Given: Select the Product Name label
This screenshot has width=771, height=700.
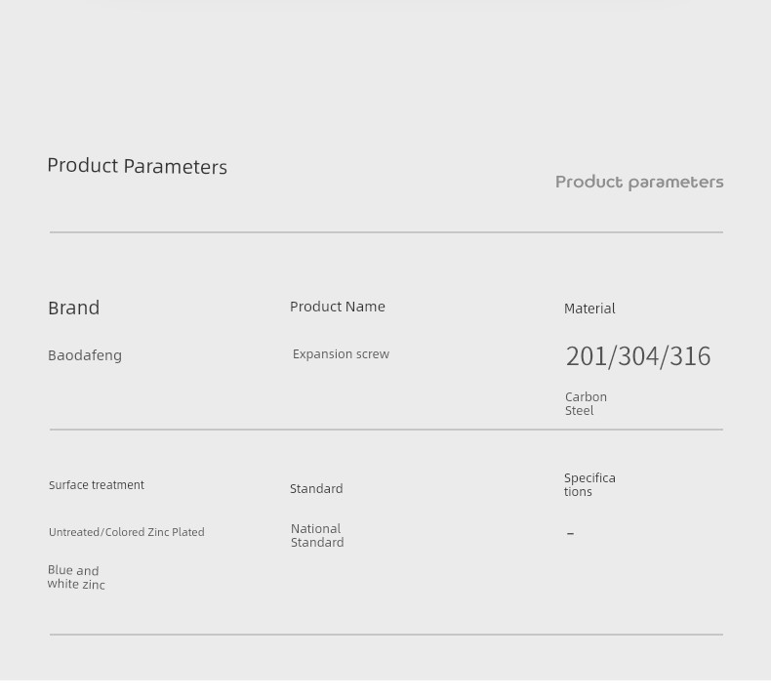Looking at the screenshot, I should pos(338,307).
